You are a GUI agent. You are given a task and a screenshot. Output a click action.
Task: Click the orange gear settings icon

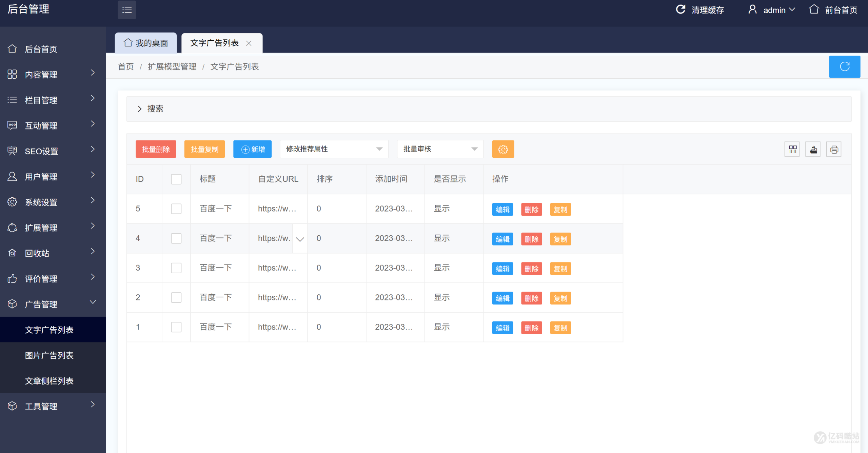click(503, 149)
